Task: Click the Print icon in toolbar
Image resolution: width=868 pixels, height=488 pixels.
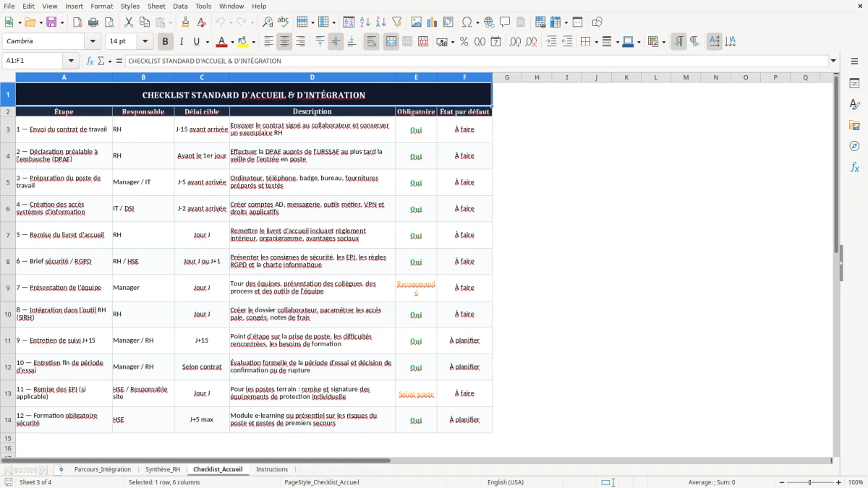Action: coord(93,22)
